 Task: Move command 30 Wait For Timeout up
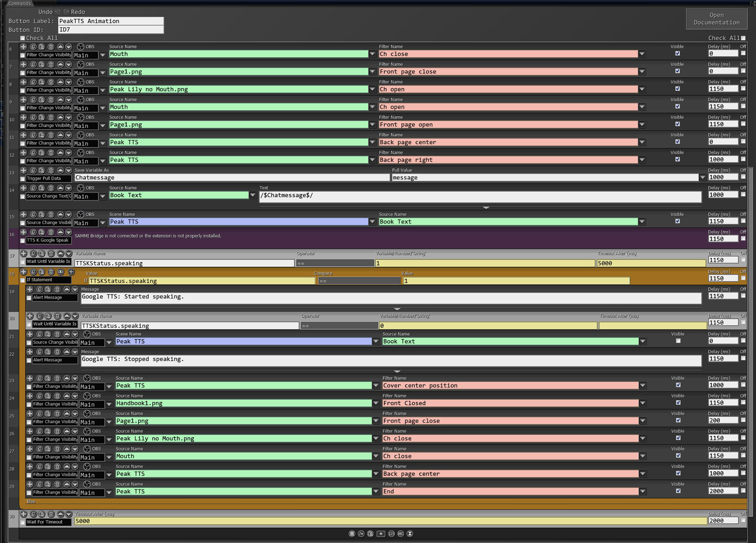coord(60,514)
